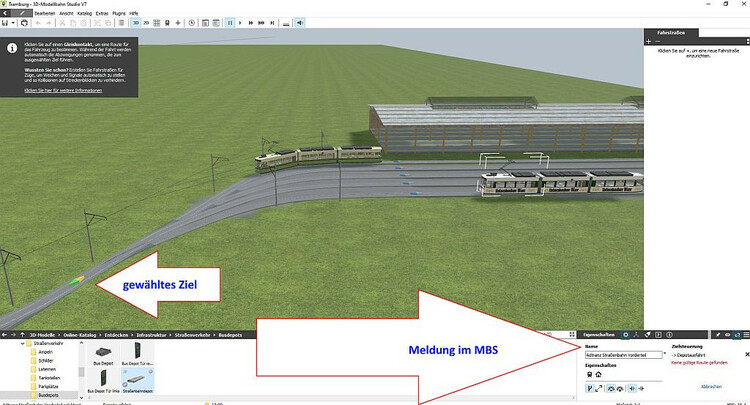Click the Name input field
Image resolution: width=750 pixels, height=405 pixels.
(x=624, y=355)
